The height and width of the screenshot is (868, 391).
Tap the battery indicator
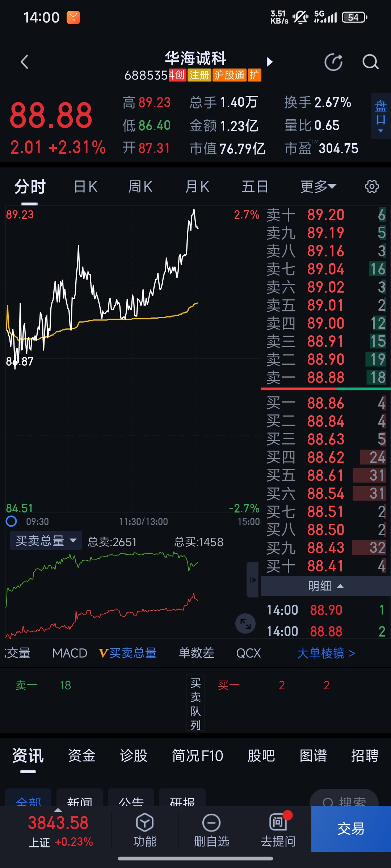coord(355,17)
